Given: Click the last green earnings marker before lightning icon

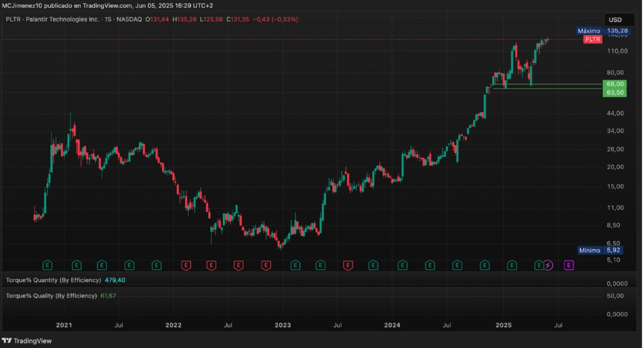Looking at the screenshot, I should point(539,266).
